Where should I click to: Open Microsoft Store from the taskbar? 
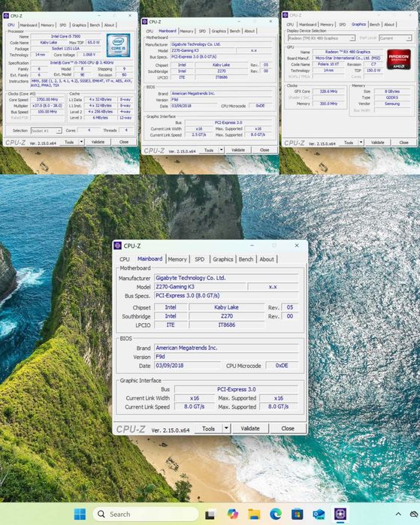point(297,514)
